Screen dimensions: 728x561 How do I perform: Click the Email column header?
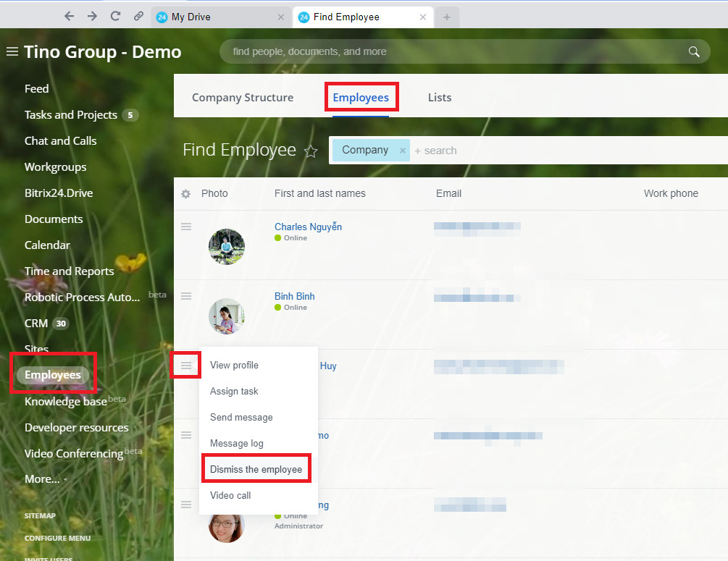click(448, 193)
